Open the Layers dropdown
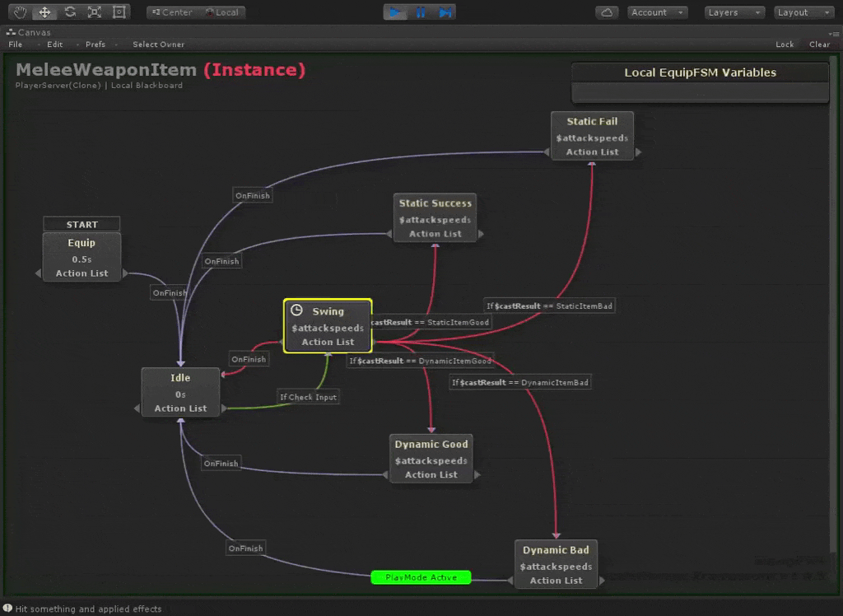843x616 pixels. [x=734, y=12]
